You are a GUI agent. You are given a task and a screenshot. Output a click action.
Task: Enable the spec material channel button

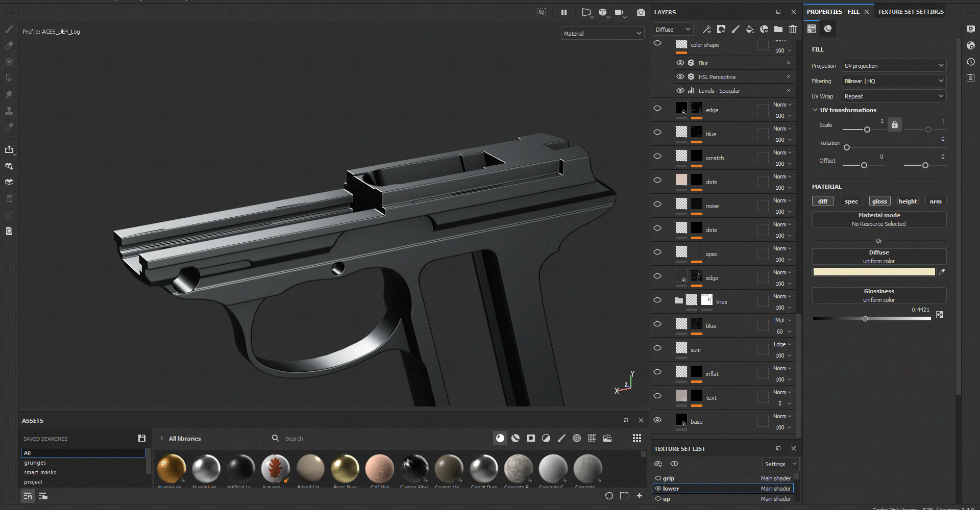851,201
